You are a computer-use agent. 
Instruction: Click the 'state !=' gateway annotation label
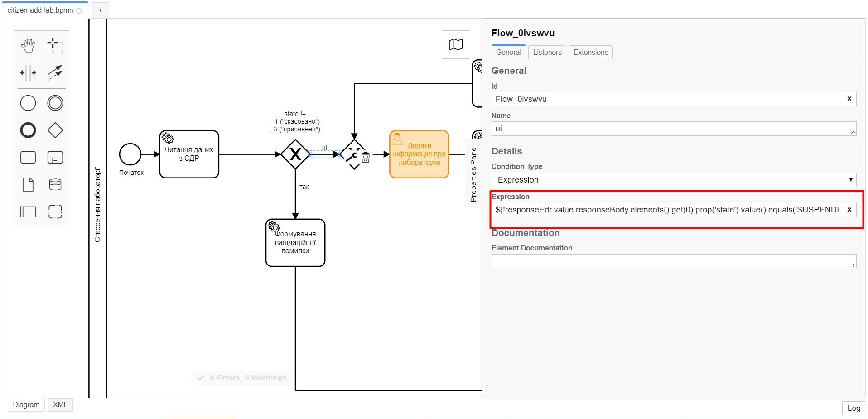coord(295,121)
